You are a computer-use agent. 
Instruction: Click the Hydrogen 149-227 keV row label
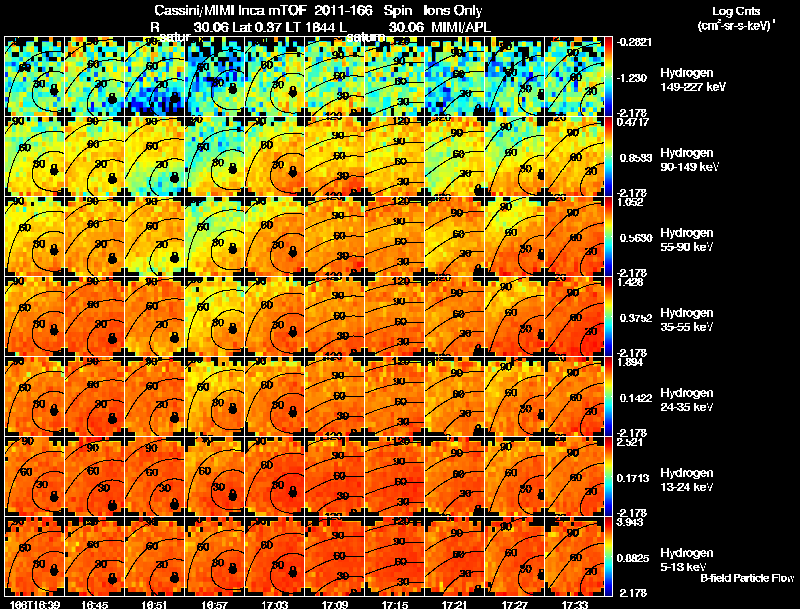692,80
